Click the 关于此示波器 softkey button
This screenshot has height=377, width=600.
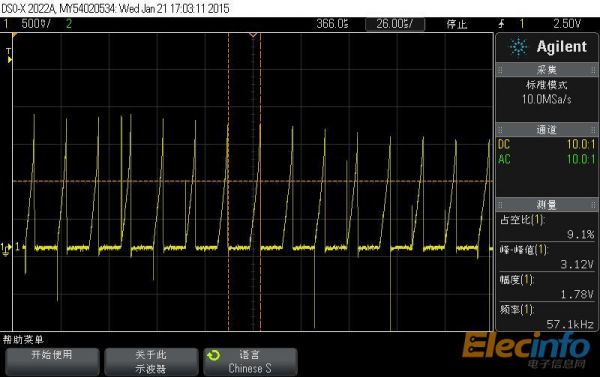pyautogui.click(x=151, y=362)
